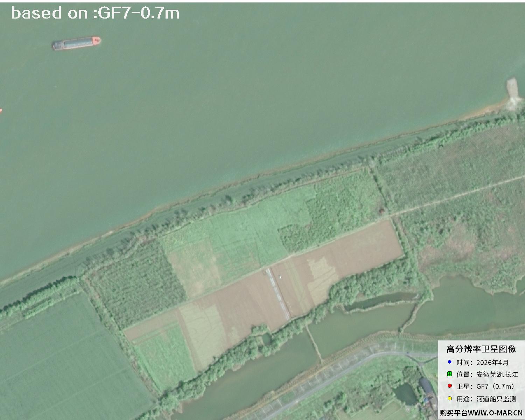
Task: Click the blue dot beside 时间
Action: click(x=450, y=362)
